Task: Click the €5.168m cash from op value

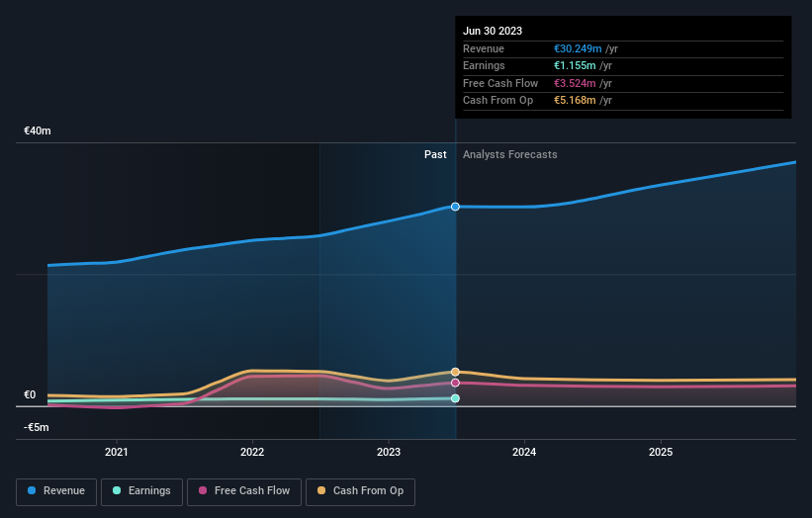Action: point(575,101)
